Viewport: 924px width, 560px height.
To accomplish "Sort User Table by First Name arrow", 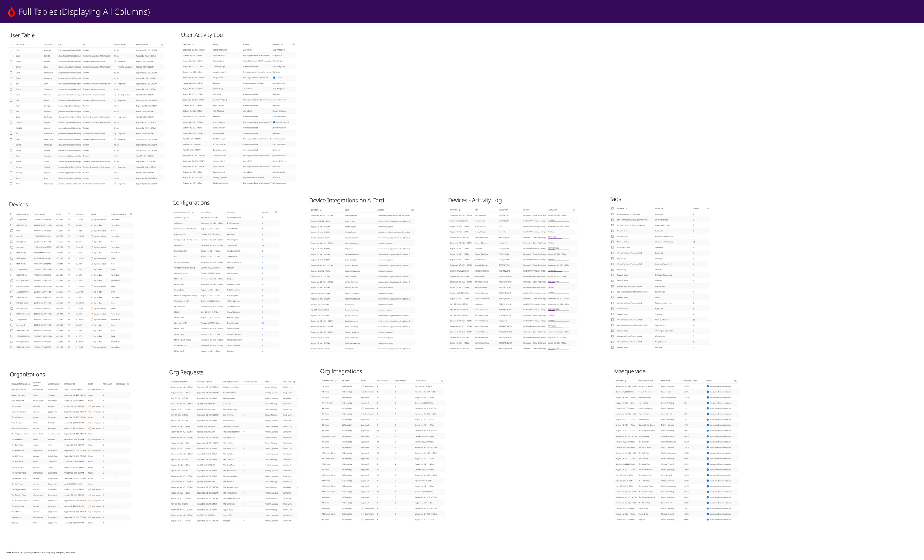I will pyautogui.click(x=26, y=45).
